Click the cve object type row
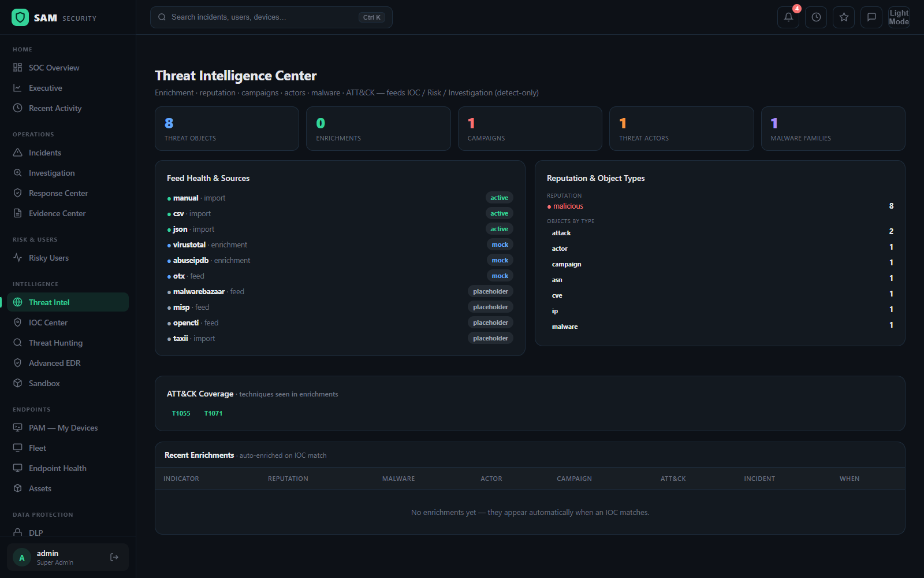The width and height of the screenshot is (924, 578). click(720, 295)
